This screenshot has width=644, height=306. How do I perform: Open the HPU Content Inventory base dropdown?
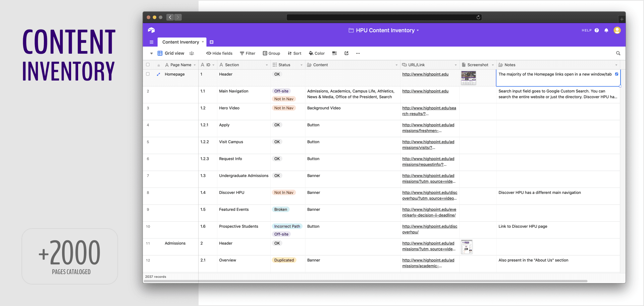384,30
